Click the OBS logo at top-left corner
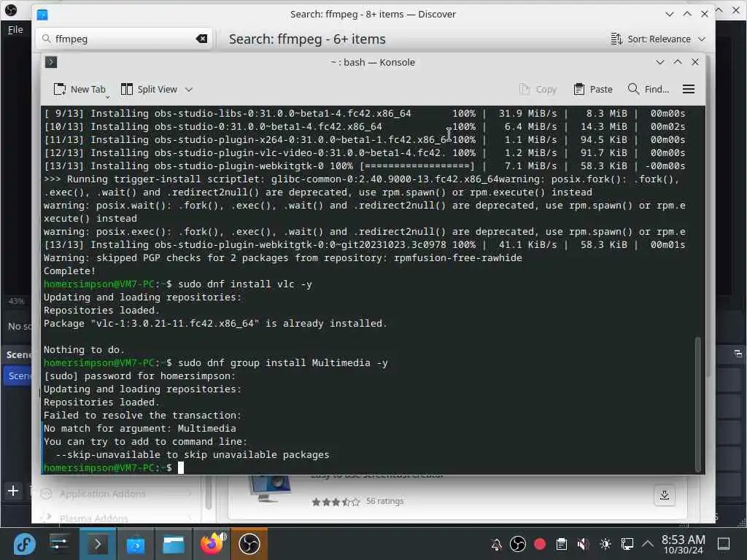Image resolution: width=747 pixels, height=560 pixels. coord(11,9)
